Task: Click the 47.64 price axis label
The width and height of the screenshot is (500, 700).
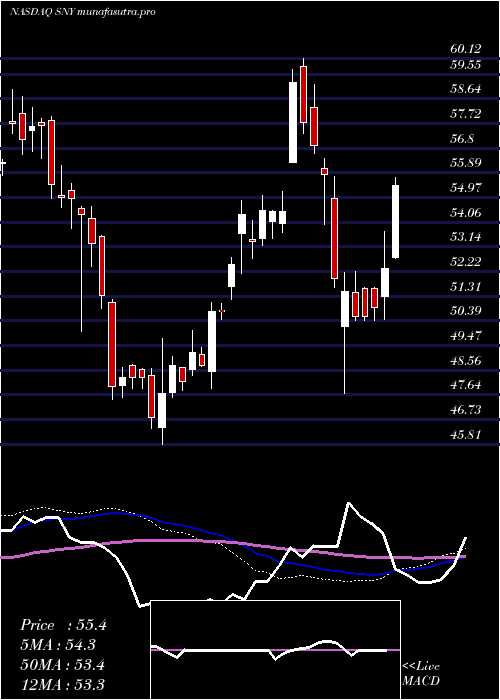Action: click(466, 385)
